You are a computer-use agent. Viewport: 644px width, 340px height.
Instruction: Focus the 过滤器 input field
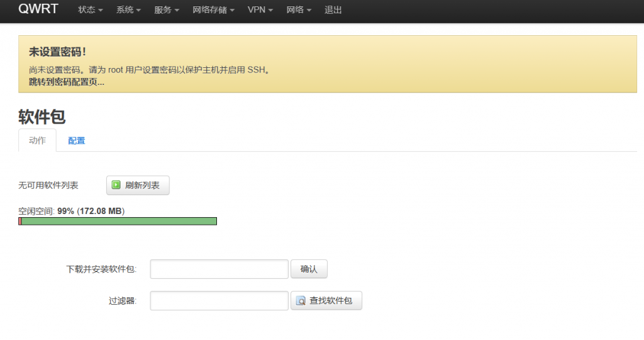tap(219, 301)
